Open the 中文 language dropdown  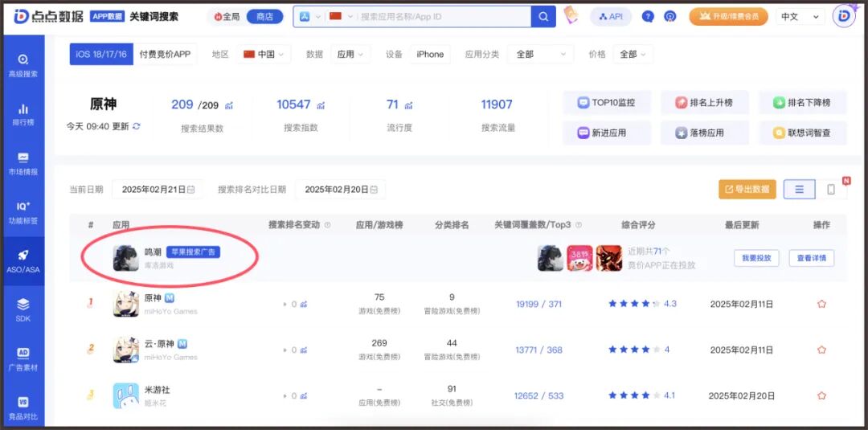pos(800,17)
